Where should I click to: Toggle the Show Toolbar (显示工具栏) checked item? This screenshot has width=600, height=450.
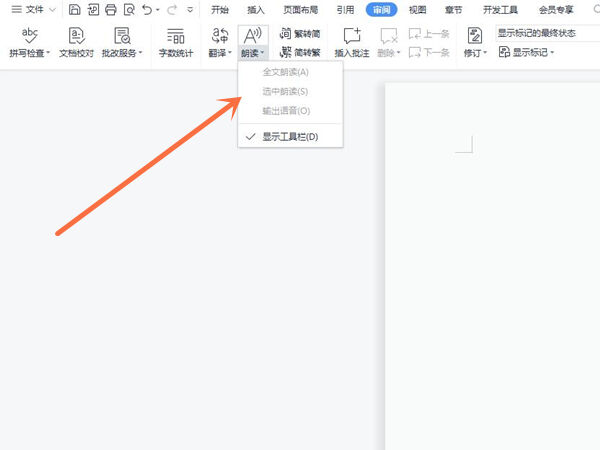290,136
